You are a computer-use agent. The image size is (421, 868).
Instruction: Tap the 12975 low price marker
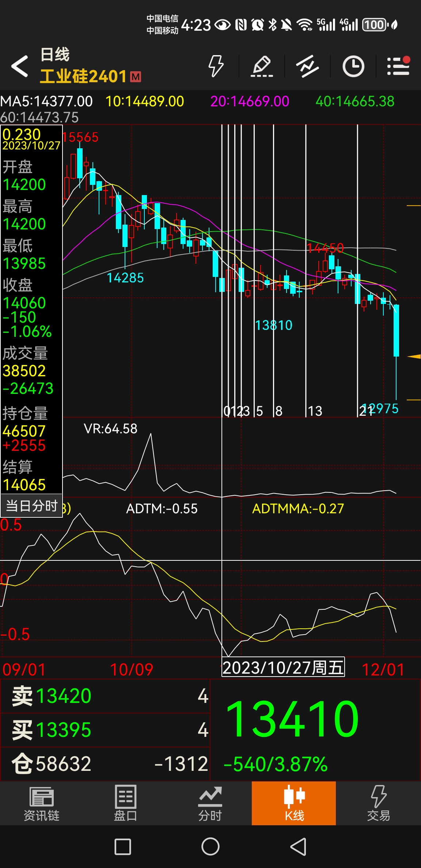click(x=380, y=408)
